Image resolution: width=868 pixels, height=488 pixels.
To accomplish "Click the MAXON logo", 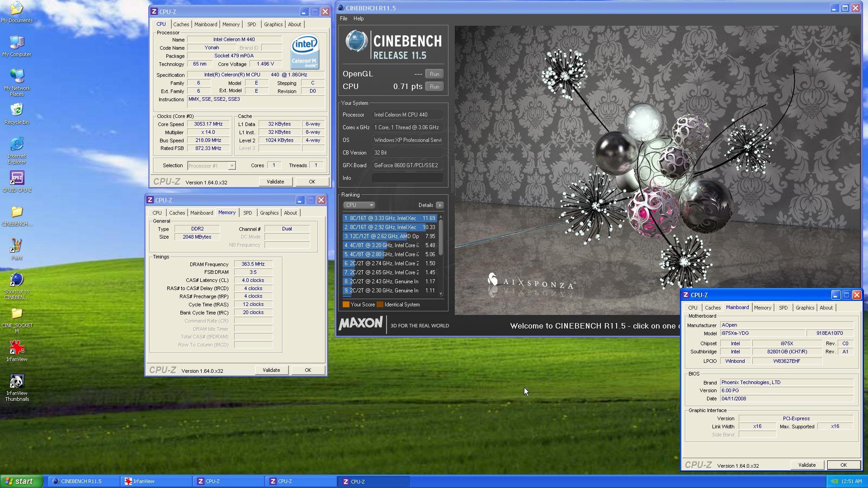I will click(x=360, y=324).
